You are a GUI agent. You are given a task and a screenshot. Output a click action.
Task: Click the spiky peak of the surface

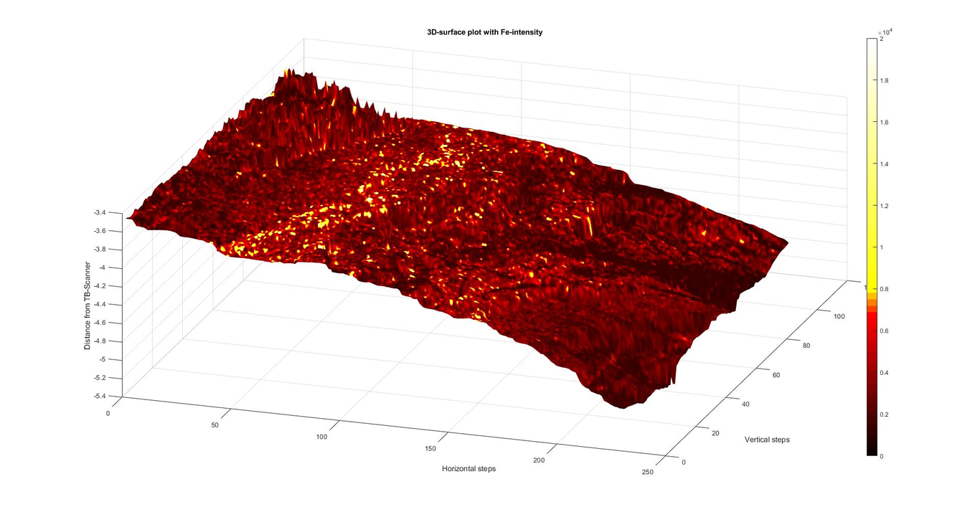[291, 75]
